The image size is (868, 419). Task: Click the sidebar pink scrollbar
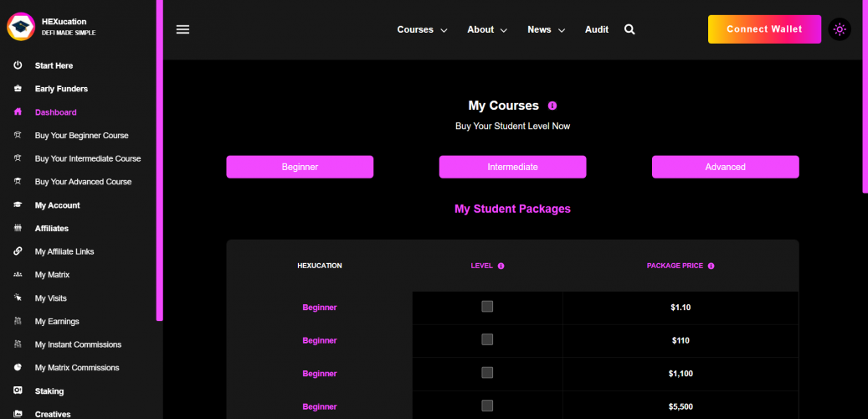coord(159,160)
